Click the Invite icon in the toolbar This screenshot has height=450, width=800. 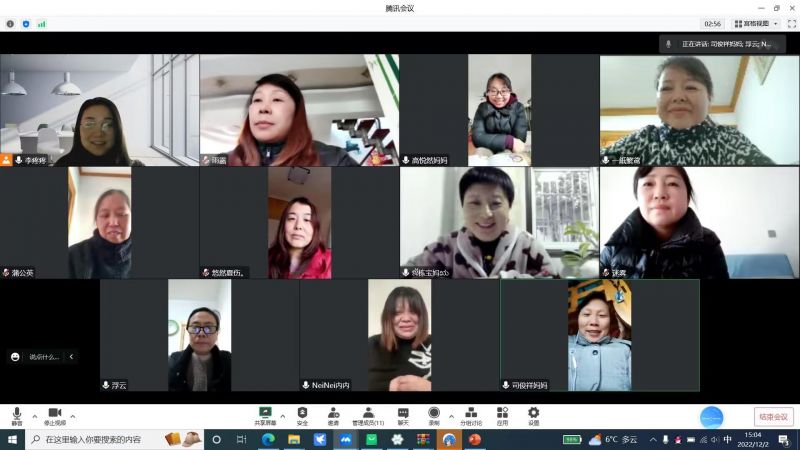[333, 414]
